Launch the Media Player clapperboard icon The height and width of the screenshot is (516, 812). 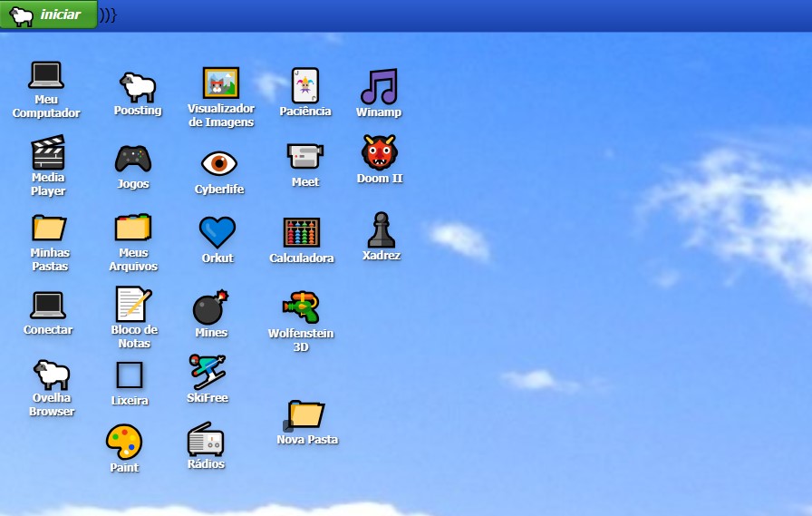(48, 152)
